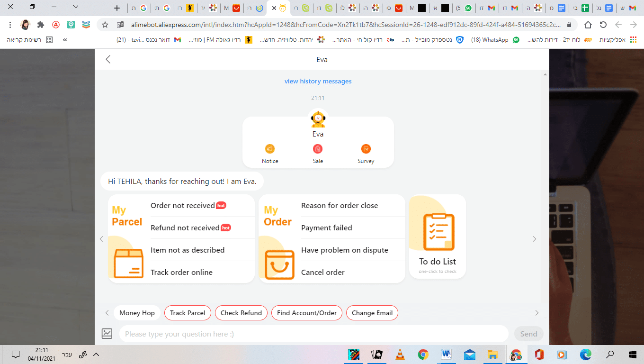Click the image upload icon beside input
This screenshot has width=644, height=364.
tap(107, 334)
